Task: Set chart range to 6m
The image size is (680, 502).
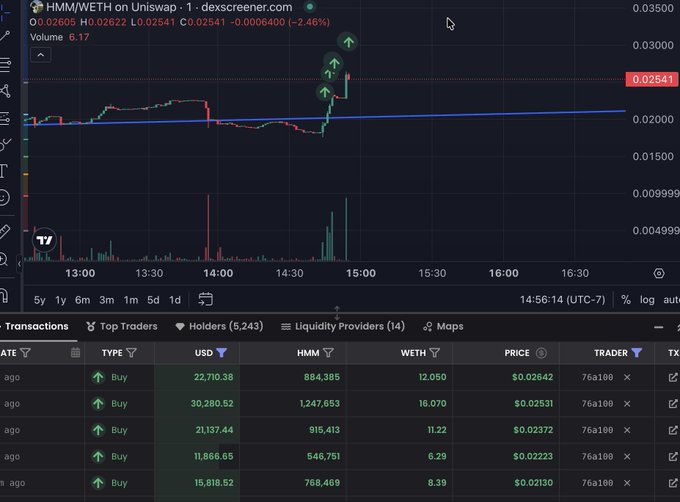Action: click(x=82, y=300)
